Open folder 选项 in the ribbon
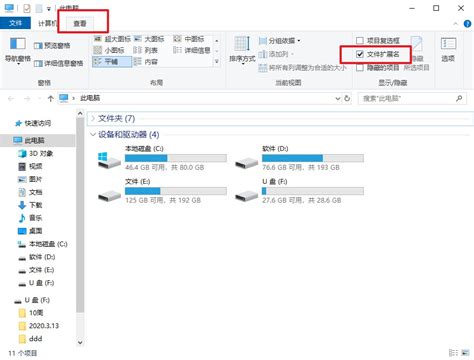 click(x=448, y=50)
